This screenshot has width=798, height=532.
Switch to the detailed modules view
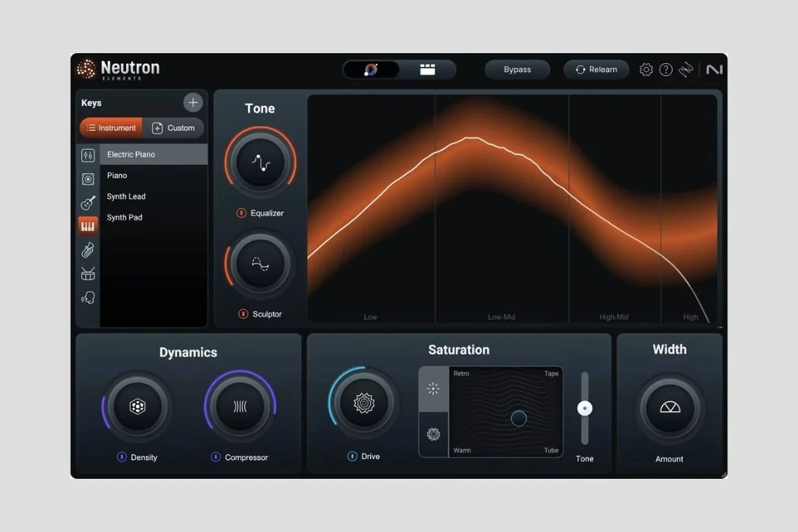428,70
